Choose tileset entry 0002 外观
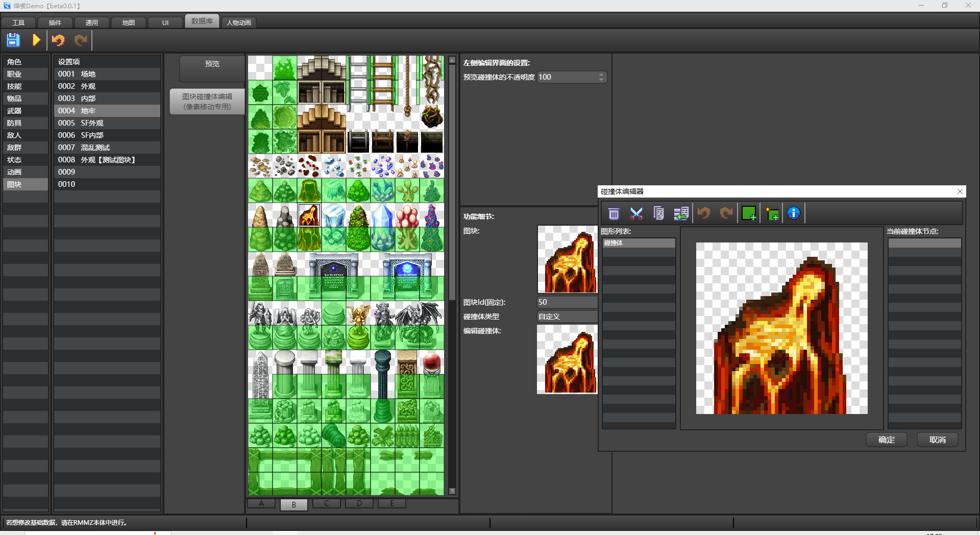This screenshot has width=980, height=535. (107, 86)
